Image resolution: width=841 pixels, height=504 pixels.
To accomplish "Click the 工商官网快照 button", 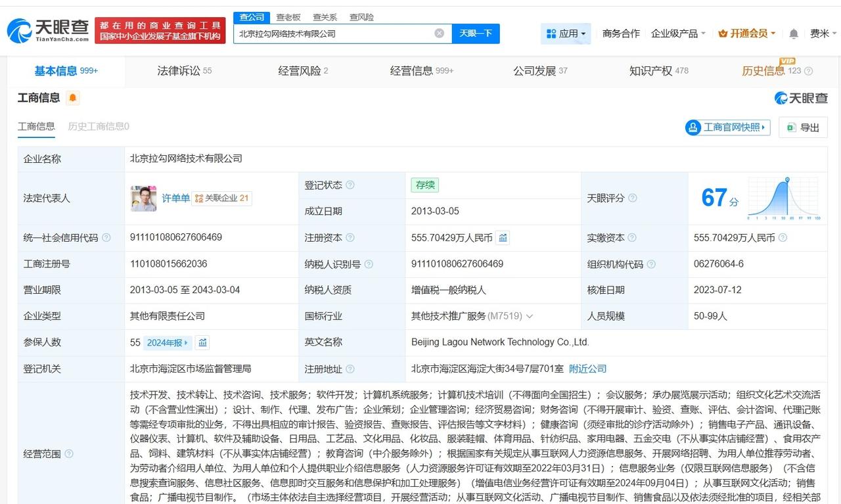I will click(x=727, y=127).
